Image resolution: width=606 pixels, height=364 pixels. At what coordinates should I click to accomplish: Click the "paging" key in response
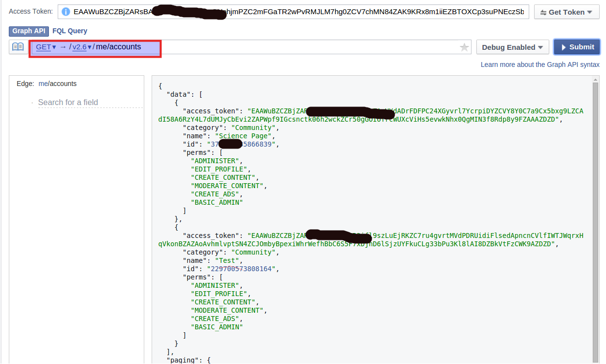(181, 360)
